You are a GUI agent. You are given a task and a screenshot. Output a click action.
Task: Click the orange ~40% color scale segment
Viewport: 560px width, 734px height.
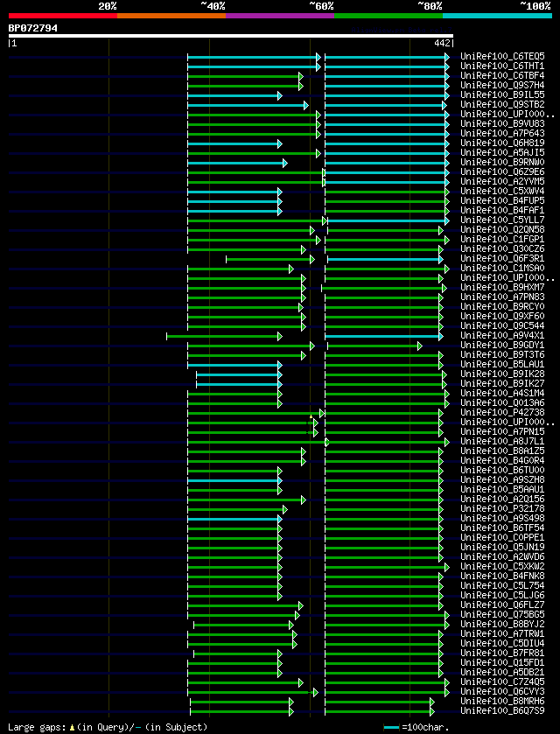171,16
